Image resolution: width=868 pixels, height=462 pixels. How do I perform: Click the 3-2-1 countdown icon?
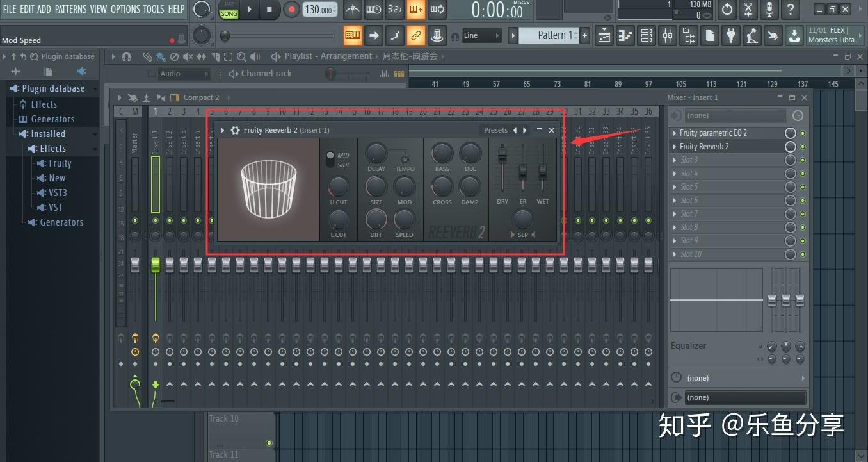[x=395, y=10]
